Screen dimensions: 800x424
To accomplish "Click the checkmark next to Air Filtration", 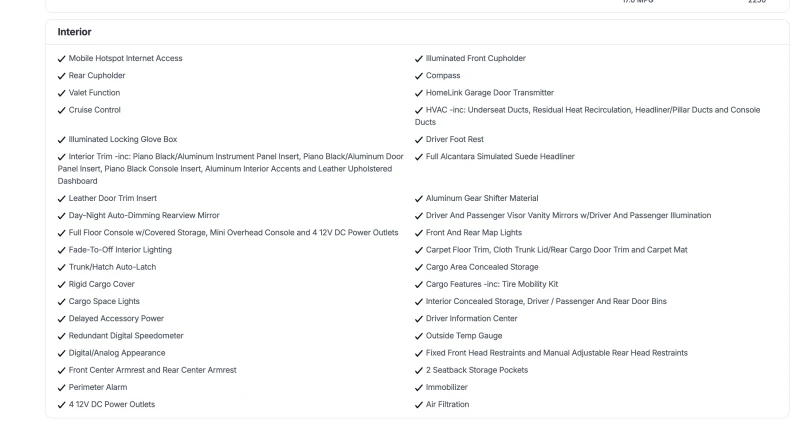I will coord(419,404).
